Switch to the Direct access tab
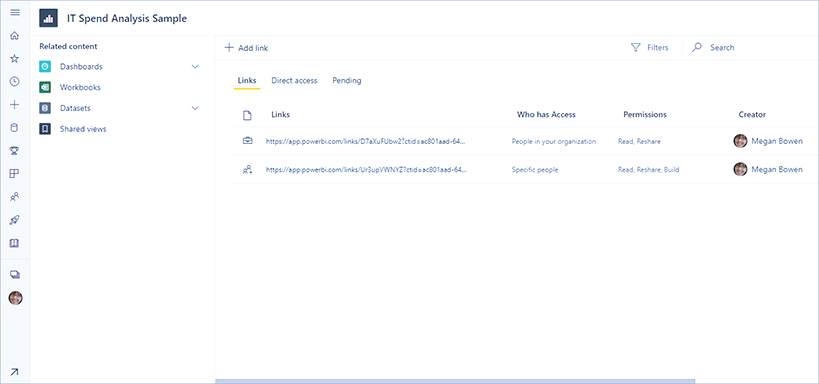 pos(294,80)
